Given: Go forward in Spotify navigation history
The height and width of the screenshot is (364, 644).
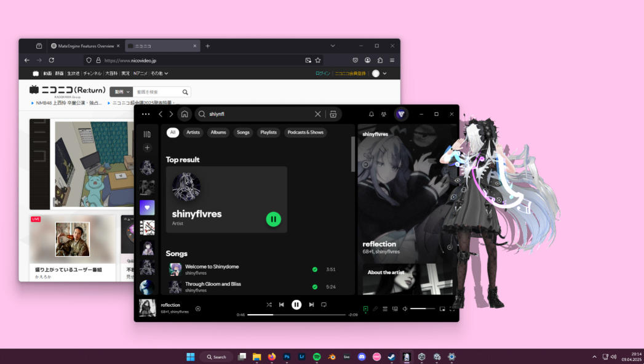Looking at the screenshot, I should tap(171, 114).
